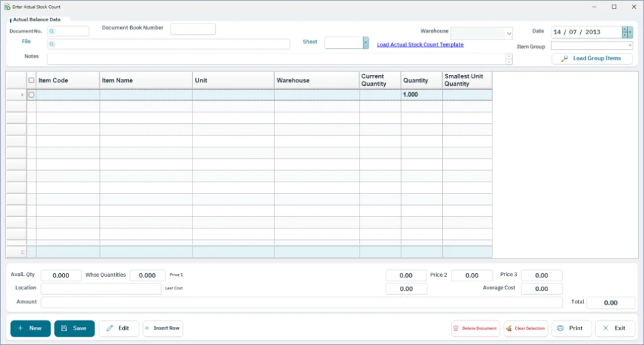The image size is (644, 345).
Task: Click the Notes field scroll stepper
Action: point(509,59)
